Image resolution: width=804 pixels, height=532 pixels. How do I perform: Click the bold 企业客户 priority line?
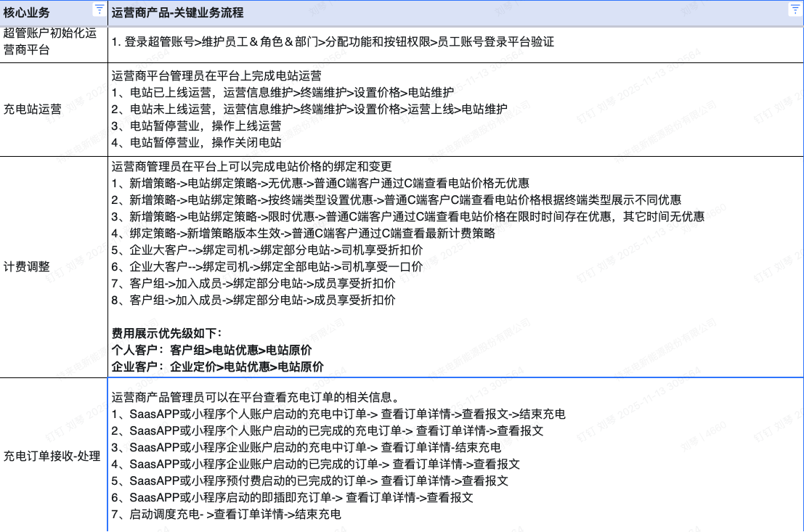(217, 367)
